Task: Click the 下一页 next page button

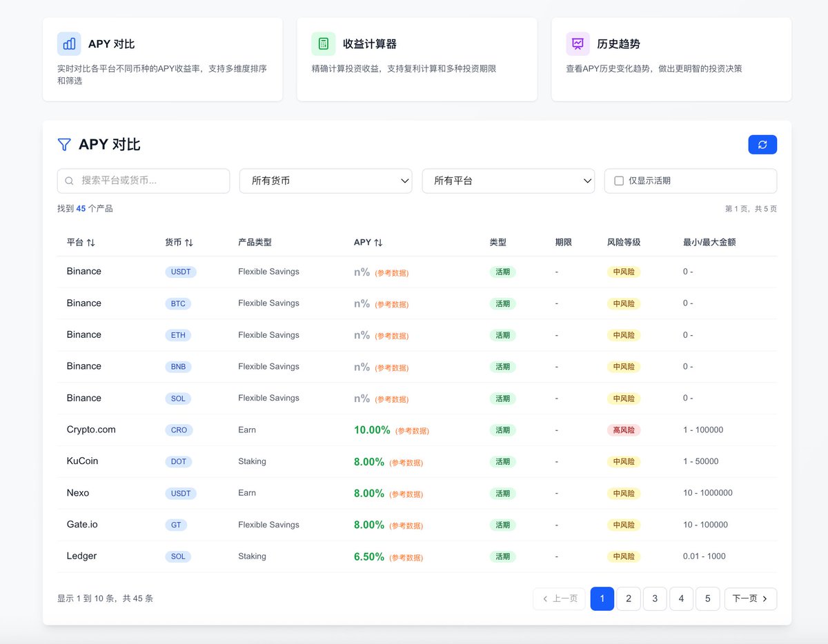Action: pos(751,598)
